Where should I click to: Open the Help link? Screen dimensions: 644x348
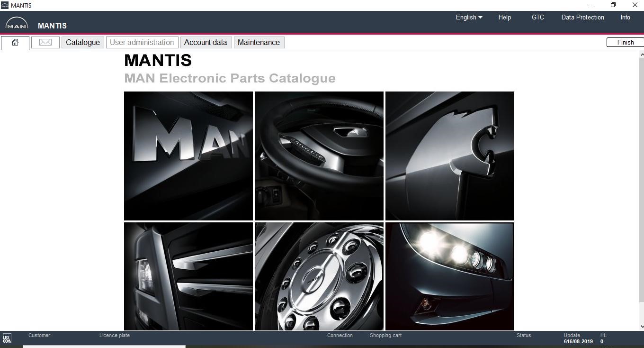505,17
